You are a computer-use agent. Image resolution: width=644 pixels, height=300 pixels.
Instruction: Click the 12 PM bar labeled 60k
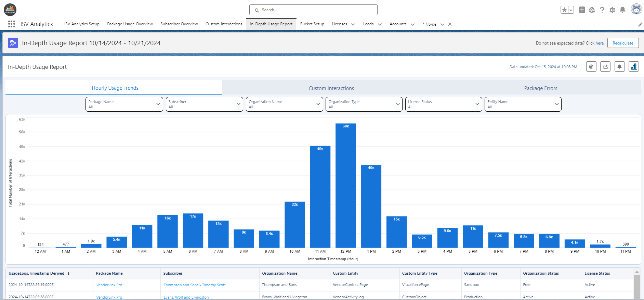click(x=346, y=186)
